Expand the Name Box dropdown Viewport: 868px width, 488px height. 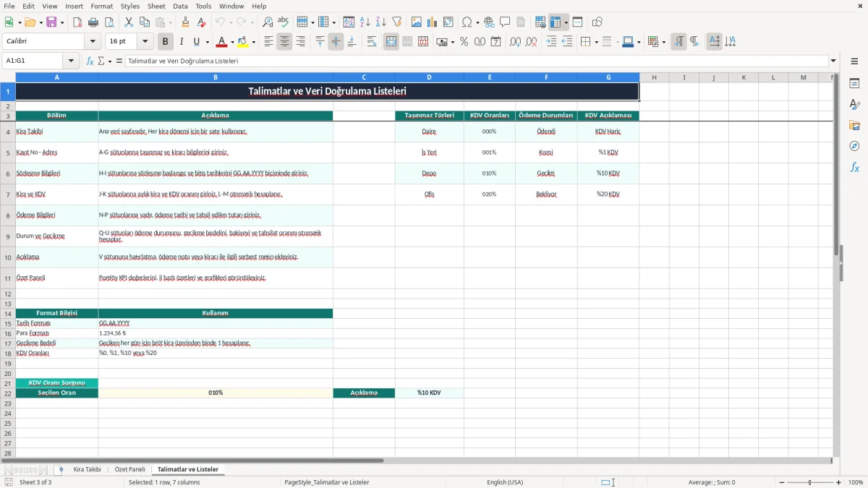pyautogui.click(x=71, y=61)
